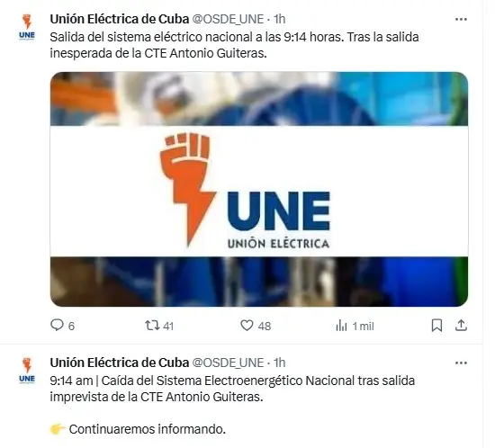Bookmark the first UNE tweet
The image size is (495, 448).
[x=436, y=326]
